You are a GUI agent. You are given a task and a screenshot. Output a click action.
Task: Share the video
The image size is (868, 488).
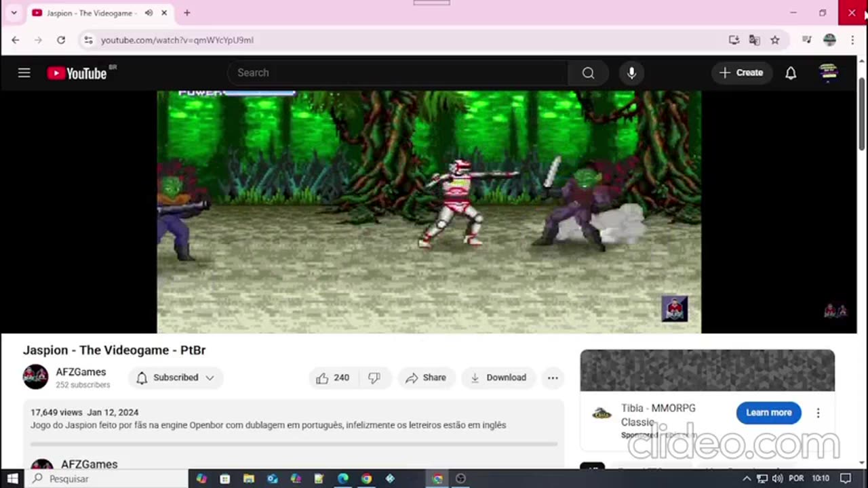tap(426, 378)
